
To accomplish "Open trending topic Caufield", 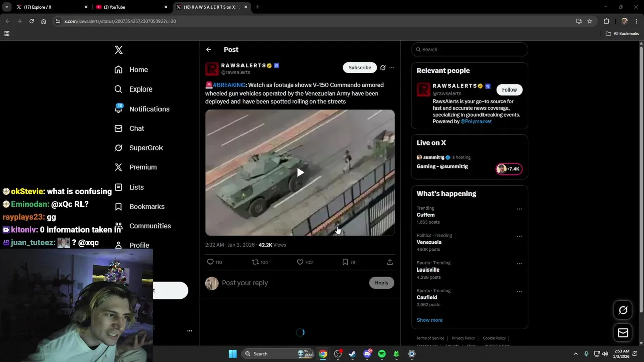I will point(427,297).
